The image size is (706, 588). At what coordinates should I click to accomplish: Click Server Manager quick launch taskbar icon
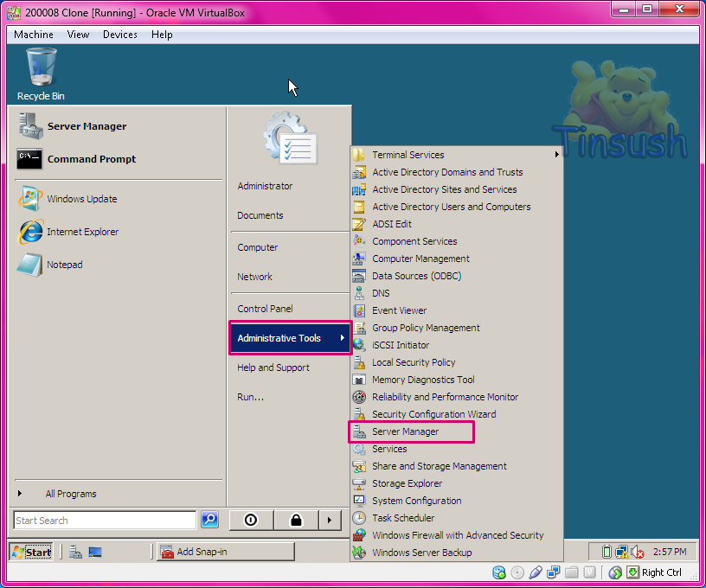tap(75, 552)
